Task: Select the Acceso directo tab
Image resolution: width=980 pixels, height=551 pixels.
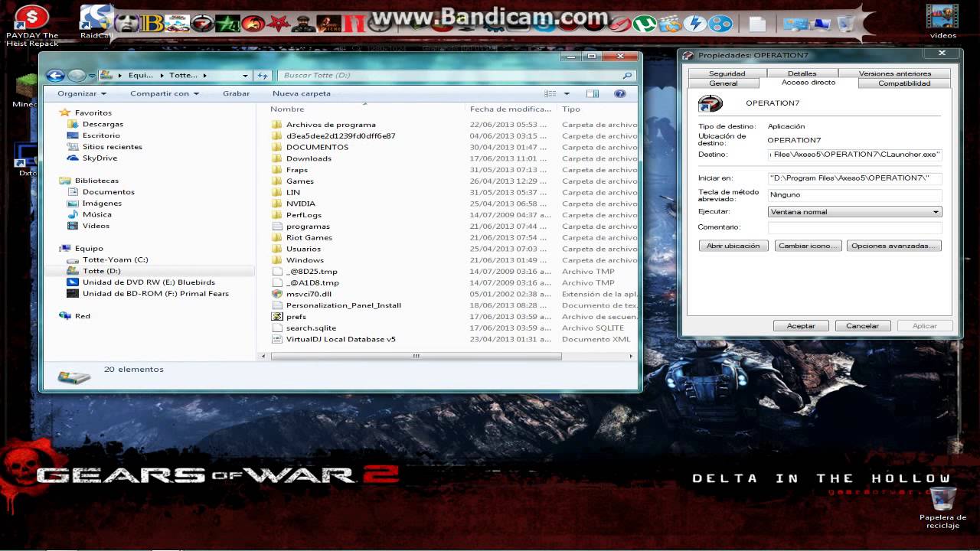Action: (x=808, y=83)
